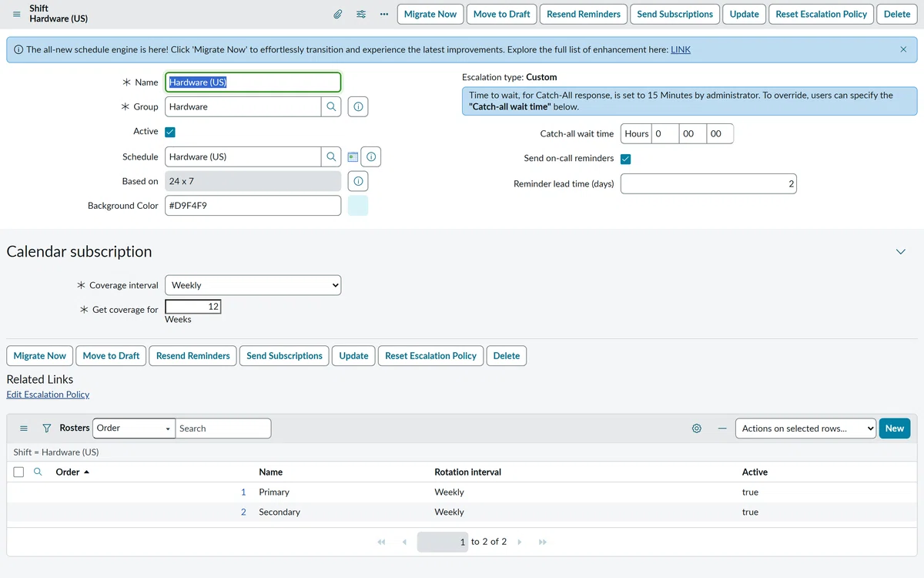
Task: Open the Rosters list hamburger menu
Action: 24,428
